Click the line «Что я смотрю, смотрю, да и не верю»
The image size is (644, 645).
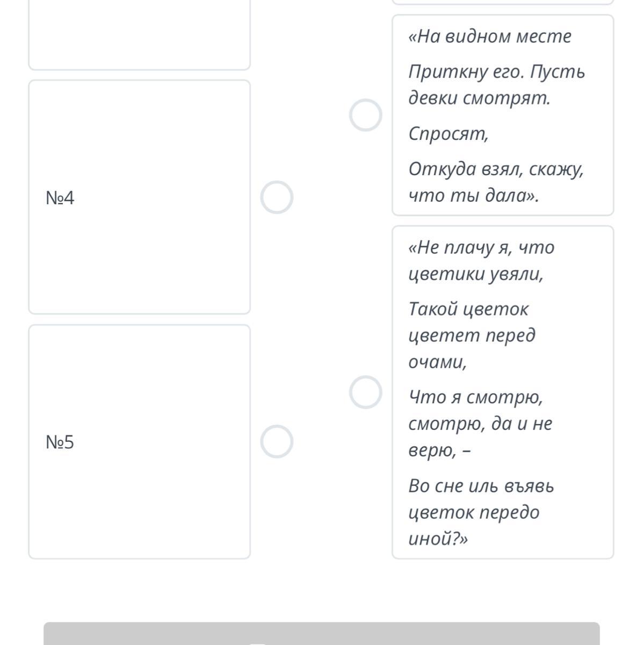tap(480, 423)
